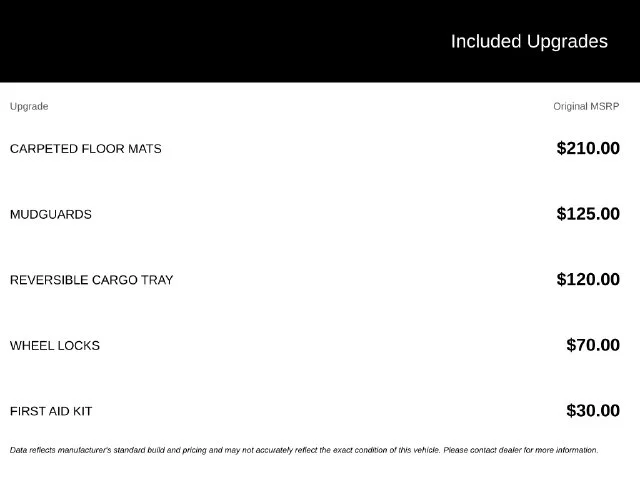
Task: Click the black header banner area
Action: click(x=320, y=41)
